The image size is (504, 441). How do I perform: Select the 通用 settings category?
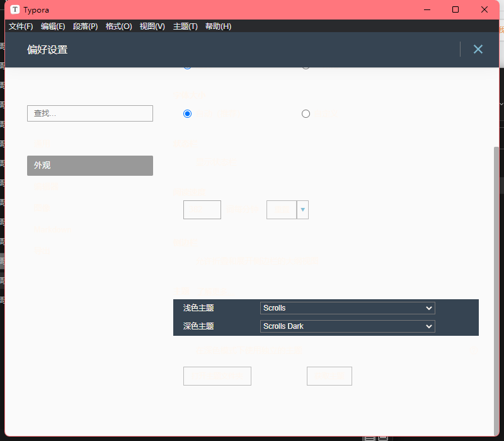[x=42, y=144]
